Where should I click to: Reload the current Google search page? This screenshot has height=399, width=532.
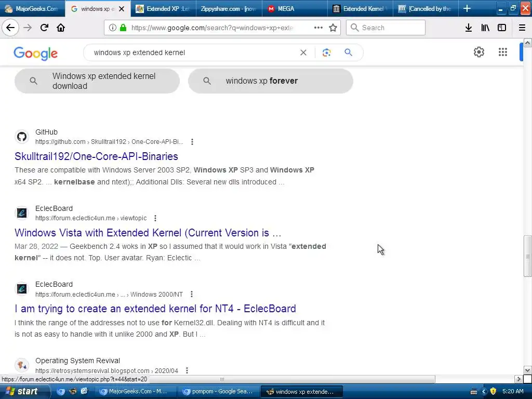44,28
